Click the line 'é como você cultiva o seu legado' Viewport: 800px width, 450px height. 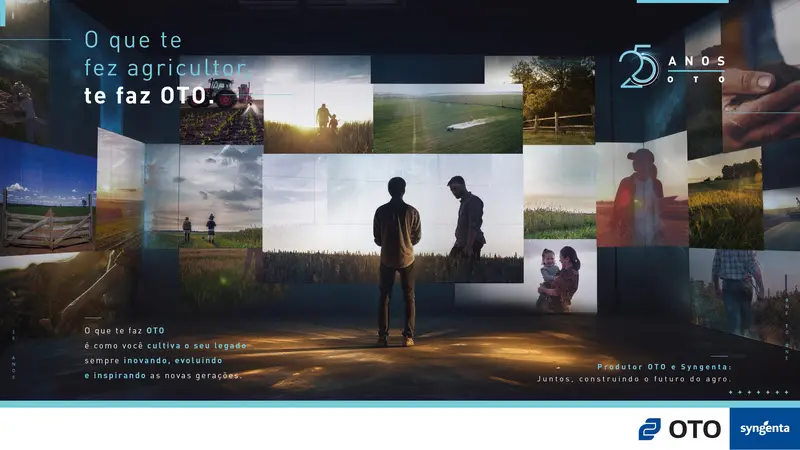(x=165, y=346)
